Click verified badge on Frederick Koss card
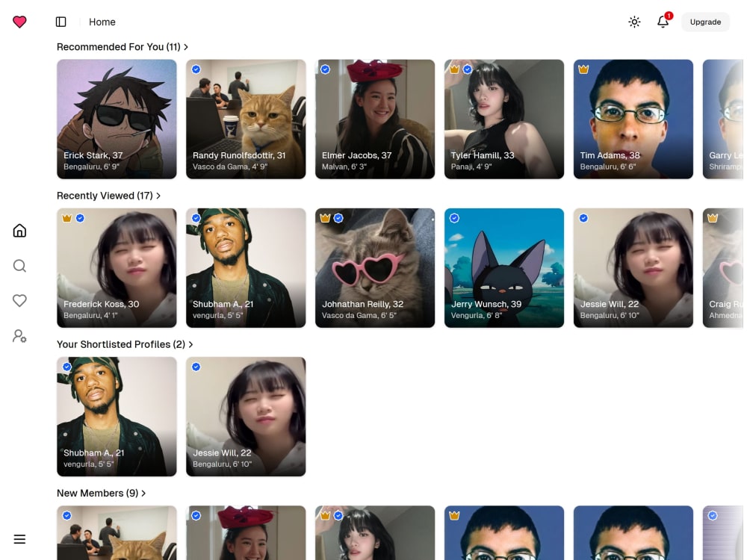Image resolution: width=747 pixels, height=560 pixels. pos(81,218)
